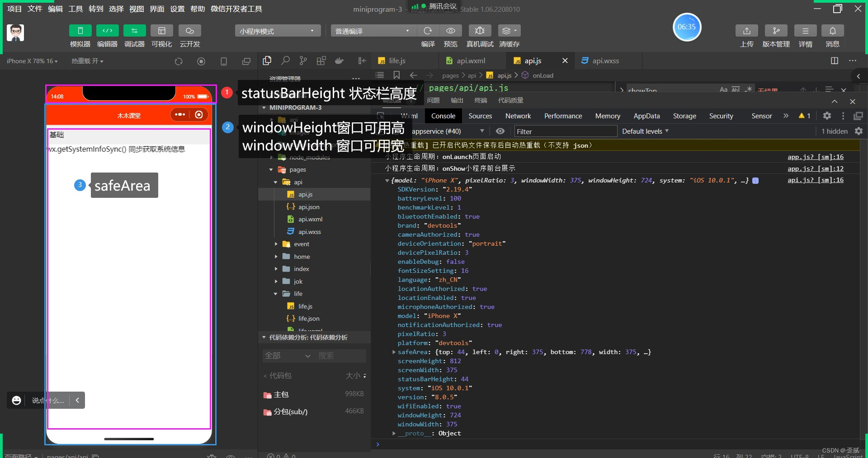
Task: Select the Storage devtools tab
Action: [x=684, y=116]
